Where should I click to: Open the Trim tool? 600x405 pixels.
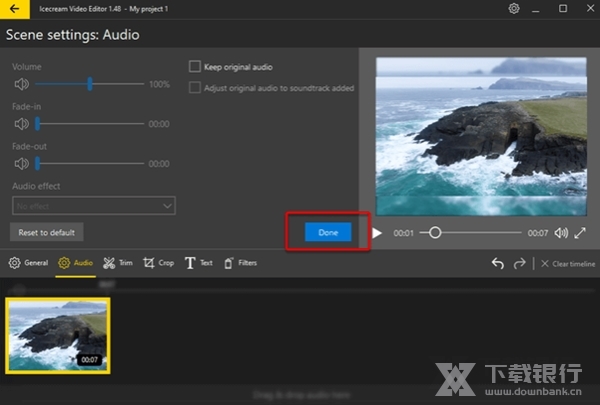pos(118,263)
